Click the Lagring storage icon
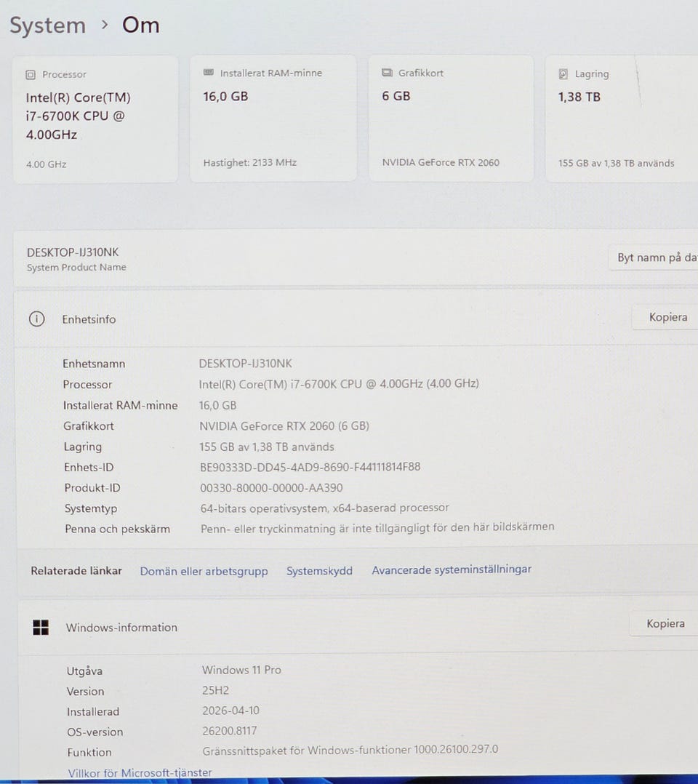 (563, 74)
